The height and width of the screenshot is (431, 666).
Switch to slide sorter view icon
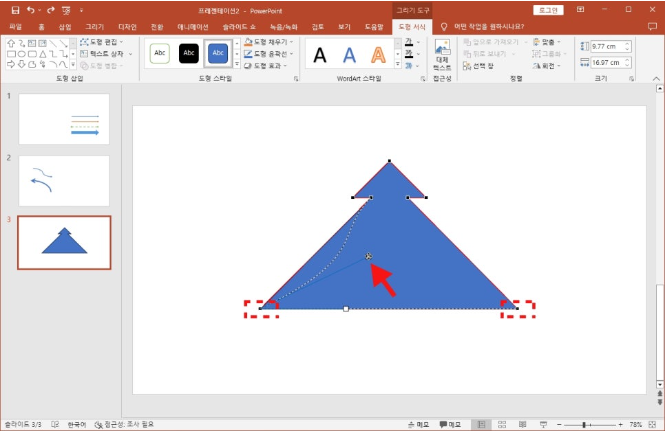tap(503, 424)
